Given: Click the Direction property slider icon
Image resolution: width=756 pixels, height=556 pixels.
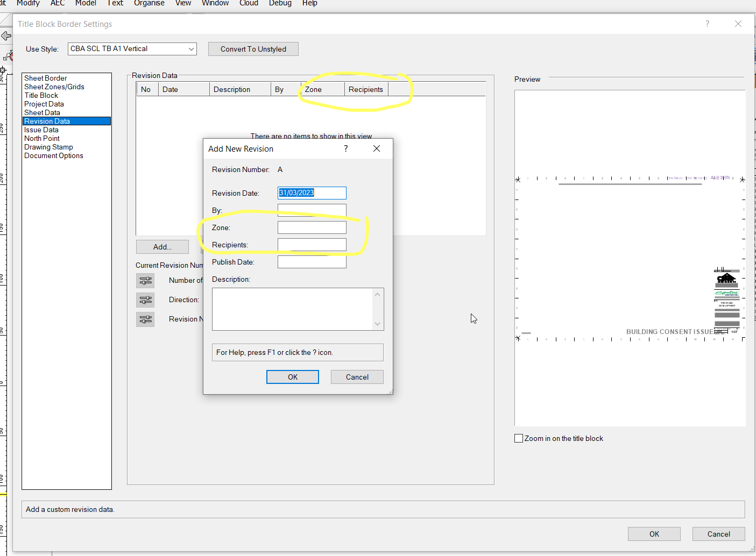Looking at the screenshot, I should click(x=145, y=300).
